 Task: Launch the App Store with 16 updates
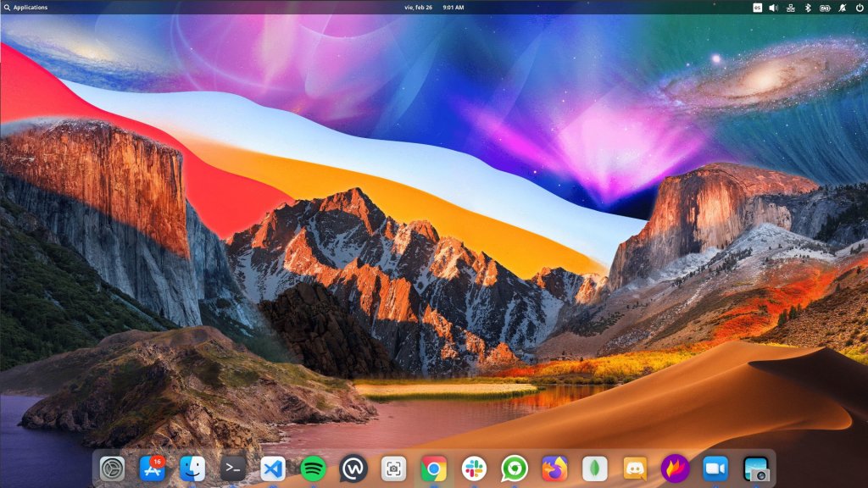[x=152, y=469]
